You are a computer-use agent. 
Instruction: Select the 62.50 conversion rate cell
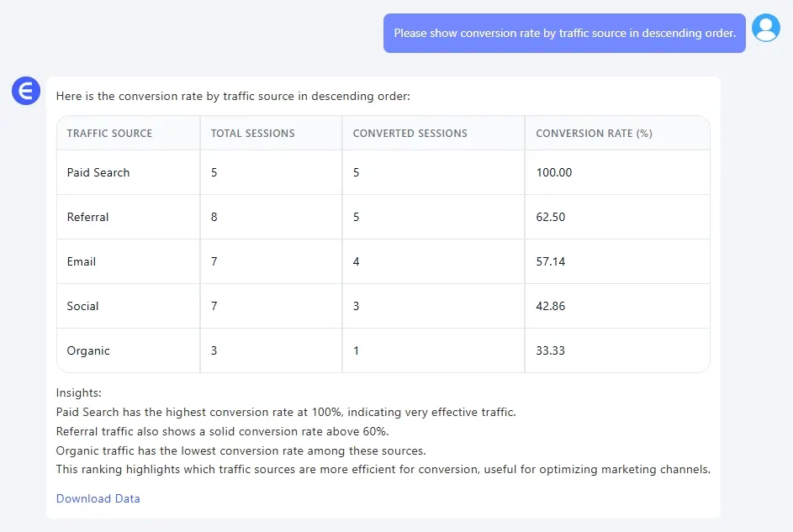(x=551, y=217)
